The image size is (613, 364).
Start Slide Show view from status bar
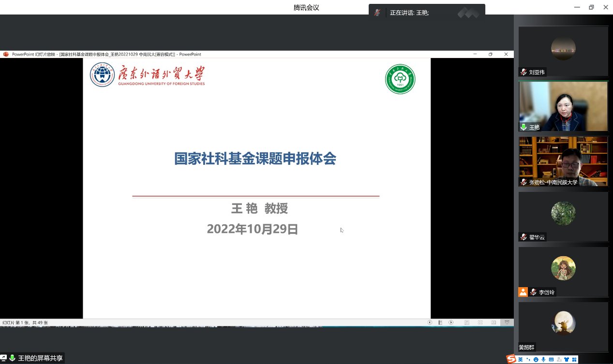click(507, 322)
